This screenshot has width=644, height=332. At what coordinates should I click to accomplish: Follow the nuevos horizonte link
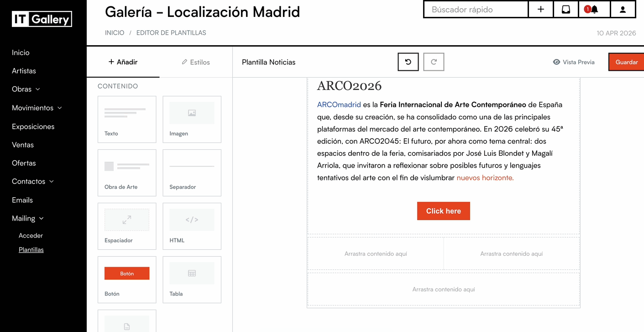(485, 178)
